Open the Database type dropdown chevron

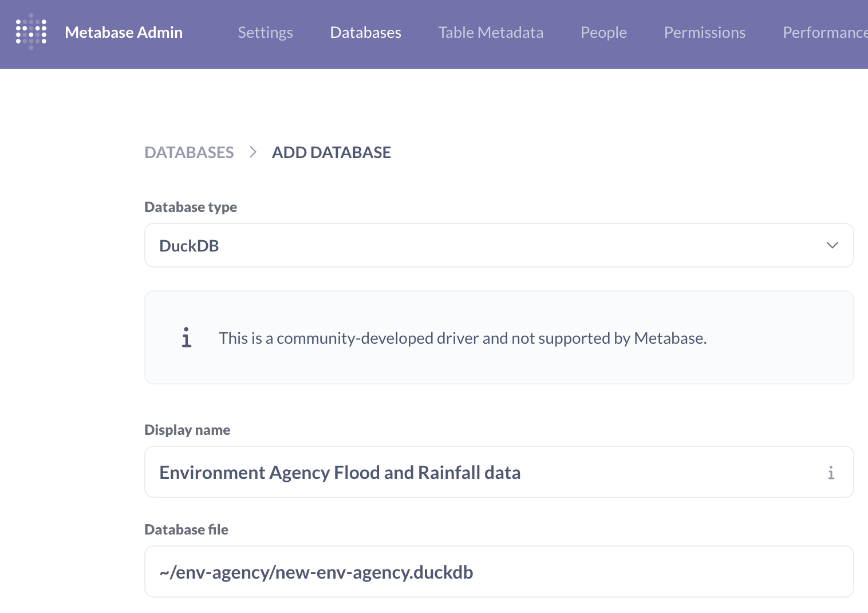(833, 245)
